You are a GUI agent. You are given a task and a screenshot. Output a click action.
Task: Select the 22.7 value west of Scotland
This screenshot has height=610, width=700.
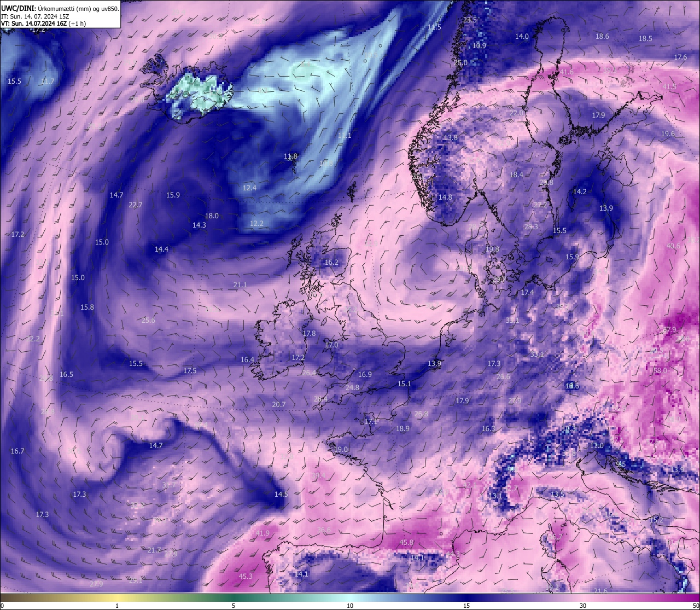click(136, 205)
